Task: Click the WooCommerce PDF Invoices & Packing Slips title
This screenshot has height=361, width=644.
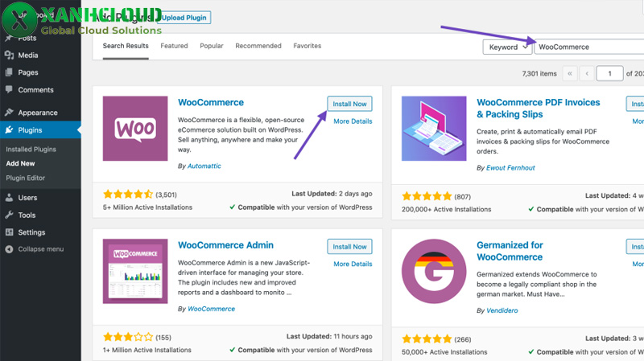Action: [x=538, y=109]
